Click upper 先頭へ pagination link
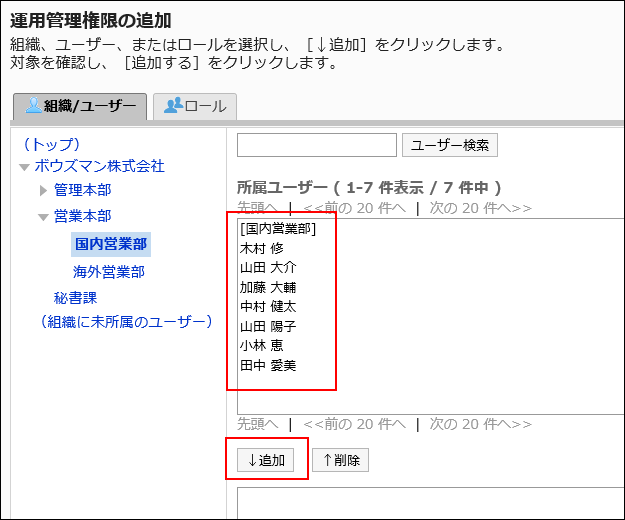 [257, 208]
